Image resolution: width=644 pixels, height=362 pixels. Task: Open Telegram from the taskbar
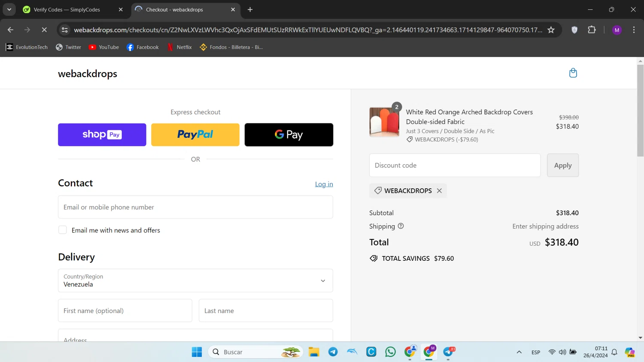[333, 352]
